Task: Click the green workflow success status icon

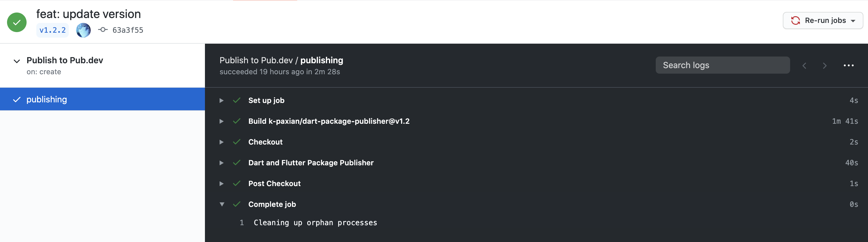Action: pos(16,22)
